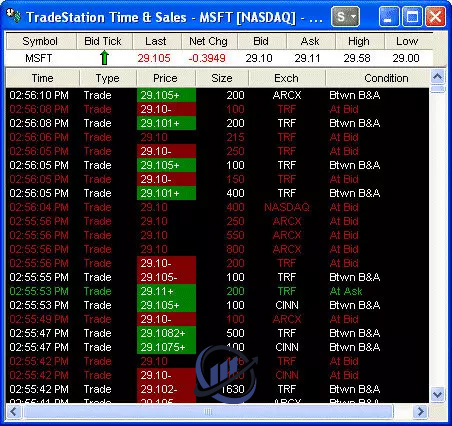This screenshot has height=426, width=452.
Task: Click the Type column header
Action: click(107, 78)
